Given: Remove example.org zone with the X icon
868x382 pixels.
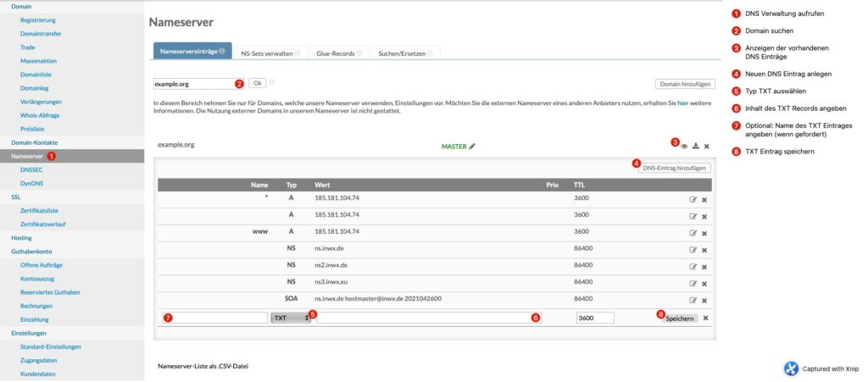Looking at the screenshot, I should click(x=707, y=146).
